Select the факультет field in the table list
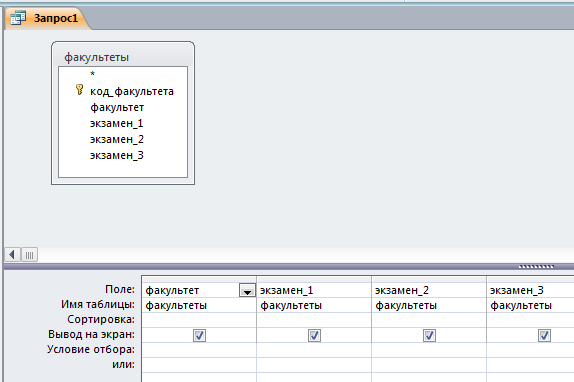The width and height of the screenshot is (574, 382). click(x=117, y=107)
